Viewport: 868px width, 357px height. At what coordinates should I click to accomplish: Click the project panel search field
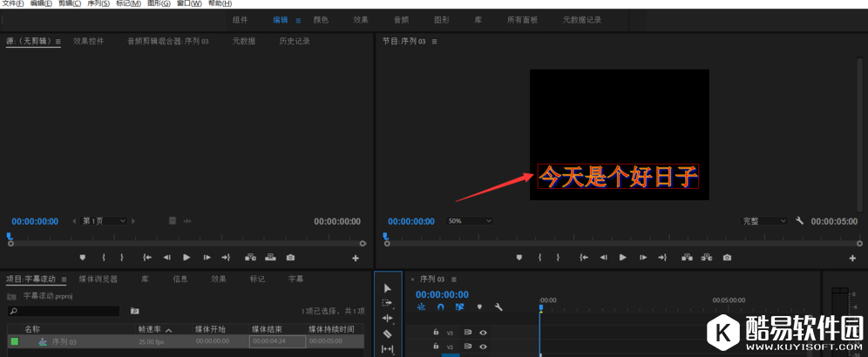pos(64,311)
